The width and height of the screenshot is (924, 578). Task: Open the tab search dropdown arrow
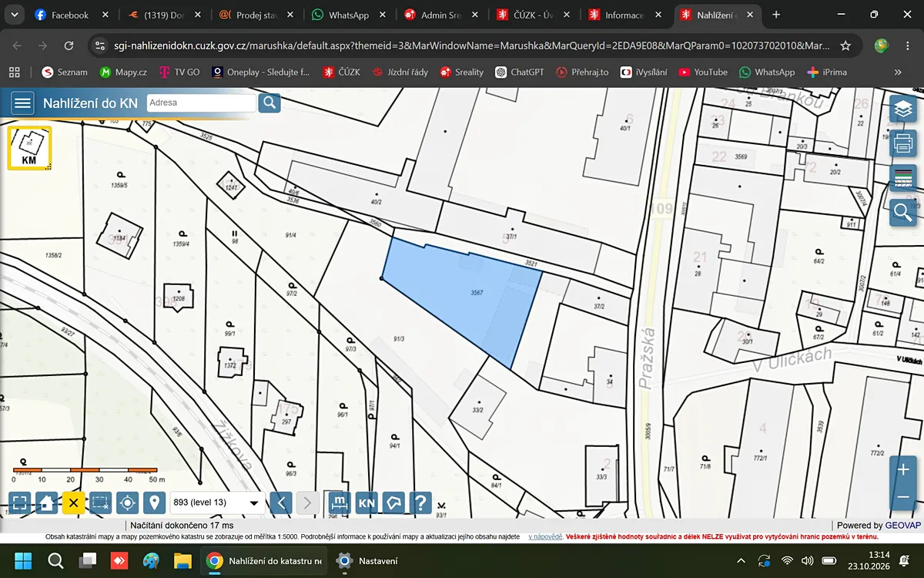point(15,15)
